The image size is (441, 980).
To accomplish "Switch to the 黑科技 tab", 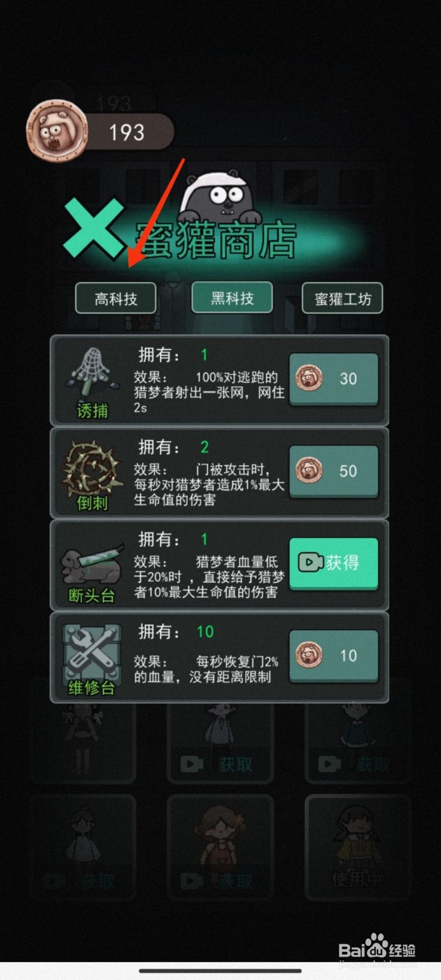I will [x=232, y=298].
